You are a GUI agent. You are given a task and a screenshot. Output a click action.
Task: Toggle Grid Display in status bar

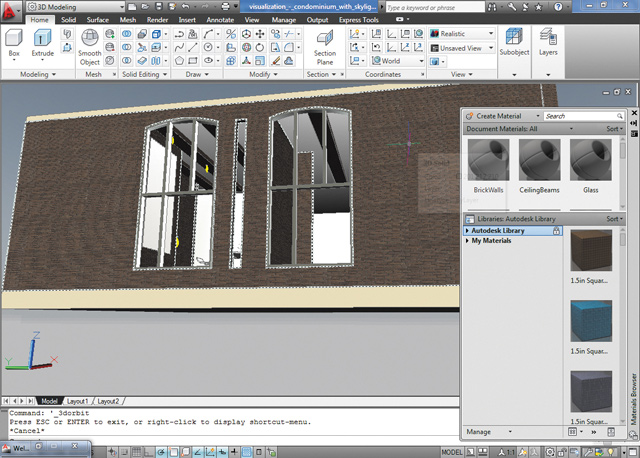(x=137, y=452)
